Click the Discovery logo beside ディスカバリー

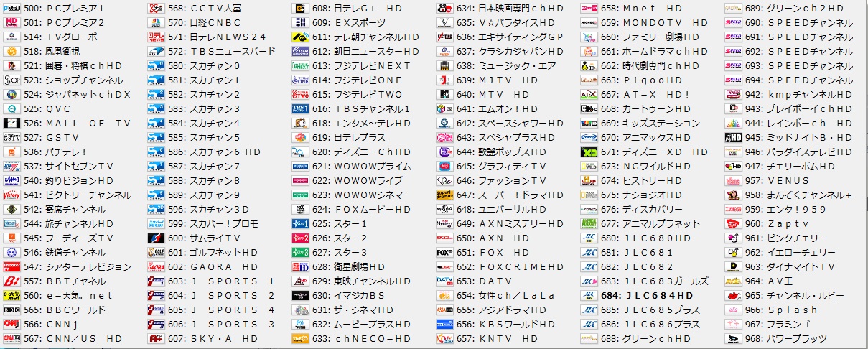pyautogui.click(x=589, y=209)
